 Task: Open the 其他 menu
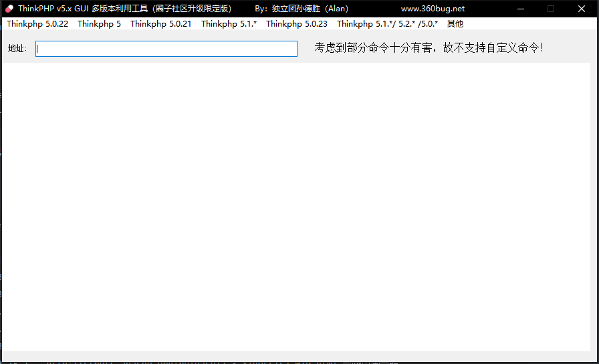[x=455, y=23]
